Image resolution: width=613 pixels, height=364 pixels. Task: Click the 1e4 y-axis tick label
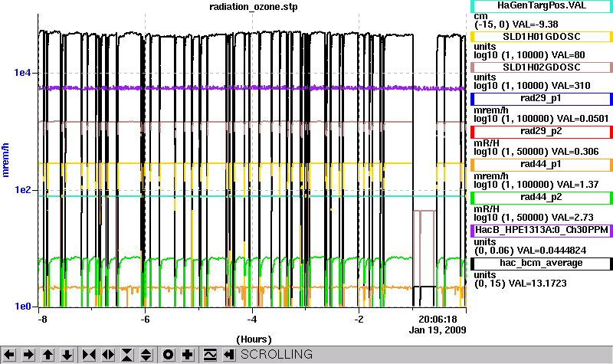click(22, 73)
